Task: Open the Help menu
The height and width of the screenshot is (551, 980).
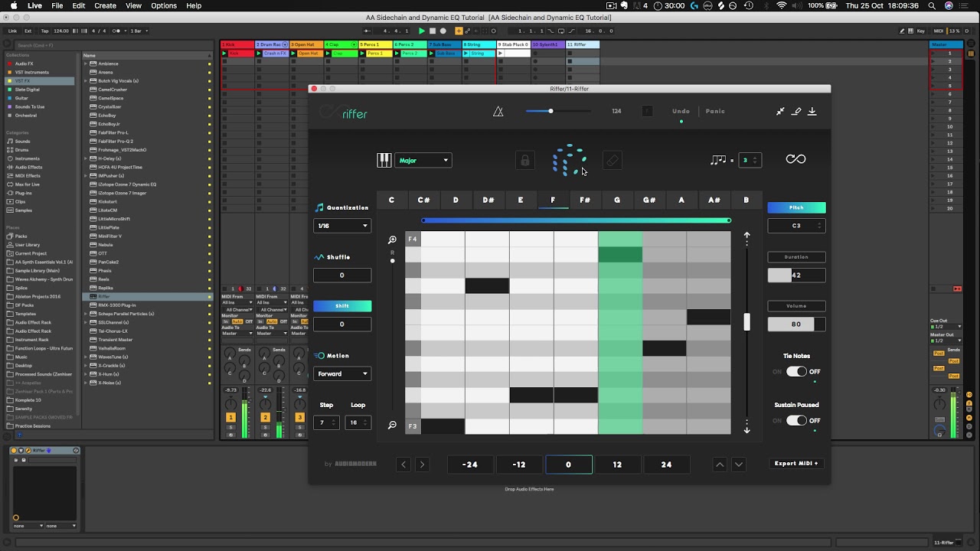Action: 194,5
